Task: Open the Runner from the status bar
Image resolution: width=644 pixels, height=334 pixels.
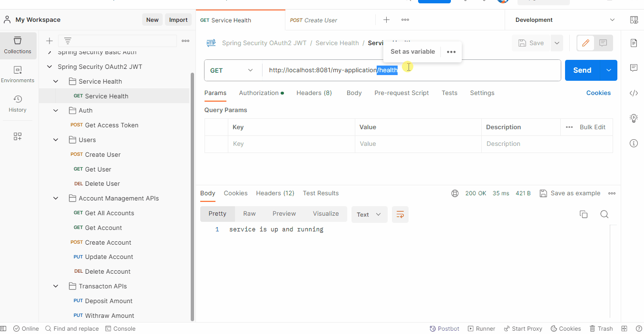Action: [481, 329]
